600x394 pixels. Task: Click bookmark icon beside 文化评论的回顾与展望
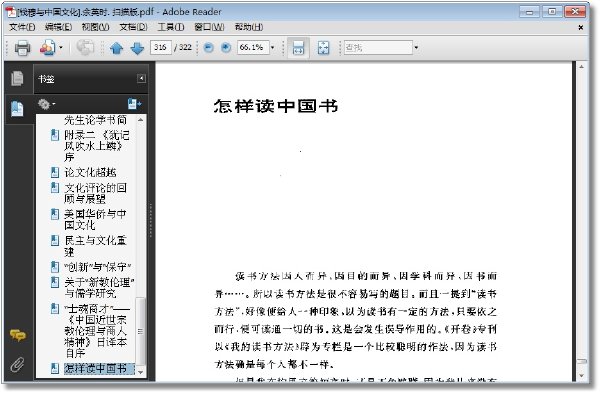point(55,187)
